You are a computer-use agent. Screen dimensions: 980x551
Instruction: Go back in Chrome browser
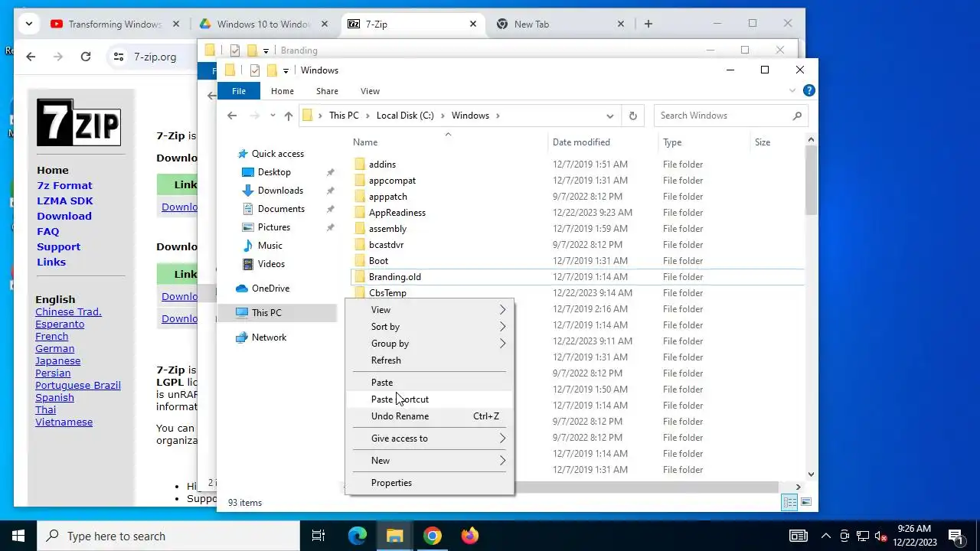pos(31,57)
